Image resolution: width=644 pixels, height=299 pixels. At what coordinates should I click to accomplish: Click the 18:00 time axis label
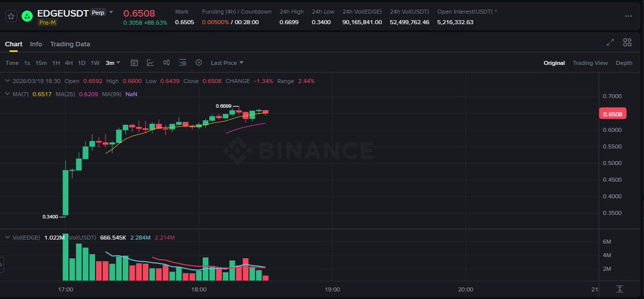click(x=199, y=289)
